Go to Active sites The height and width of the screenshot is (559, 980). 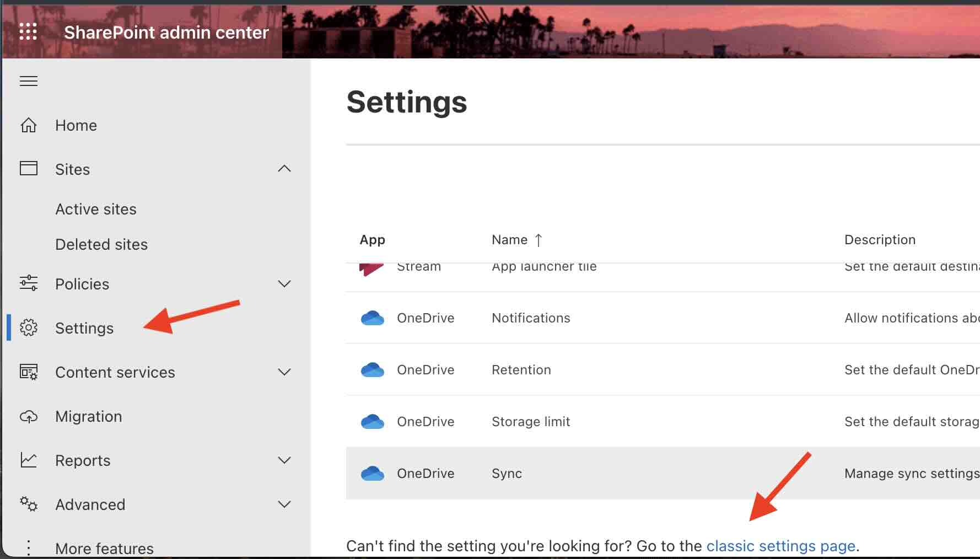tap(95, 208)
